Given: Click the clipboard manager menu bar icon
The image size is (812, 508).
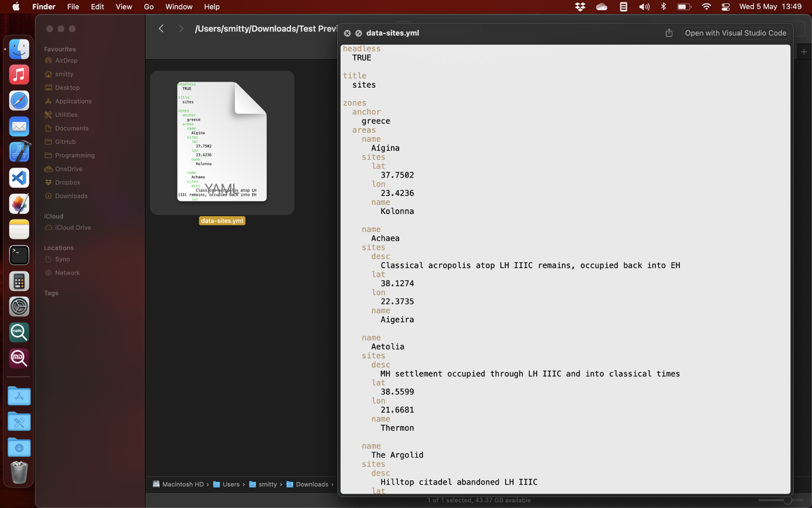Looking at the screenshot, I should [x=623, y=7].
